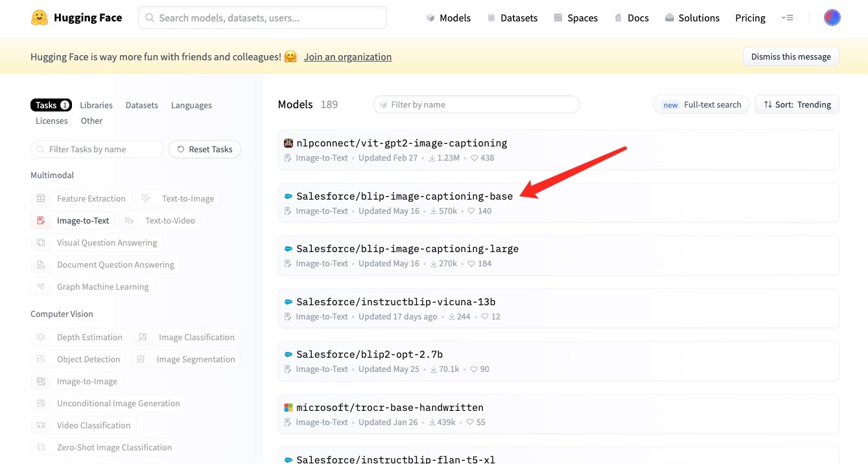868x464 pixels.
Task: Click the Image-to-Text icon on blip2-opt-2.7b
Action: point(288,369)
